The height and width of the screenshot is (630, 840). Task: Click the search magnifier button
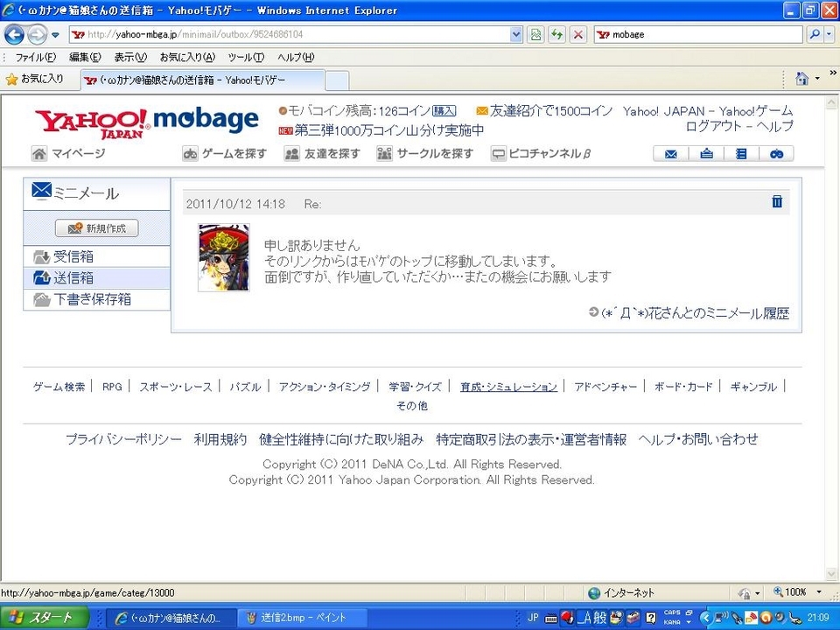tap(815, 35)
